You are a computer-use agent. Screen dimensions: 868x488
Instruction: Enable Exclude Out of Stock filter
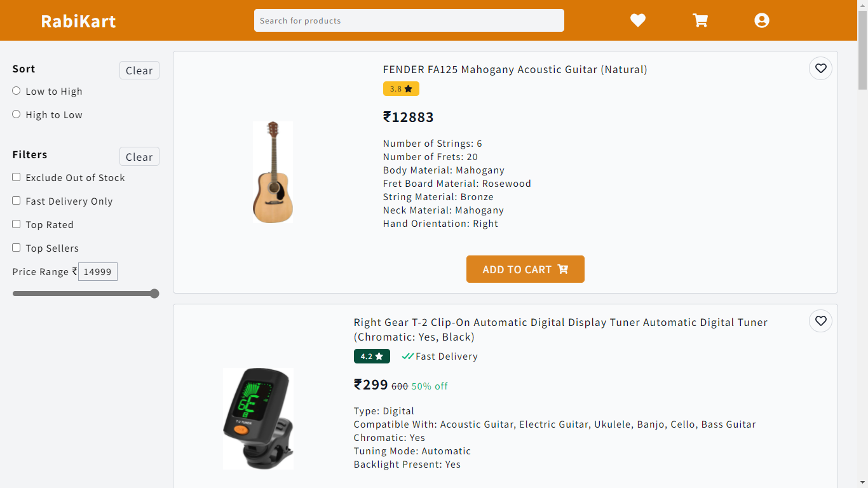[x=17, y=177]
